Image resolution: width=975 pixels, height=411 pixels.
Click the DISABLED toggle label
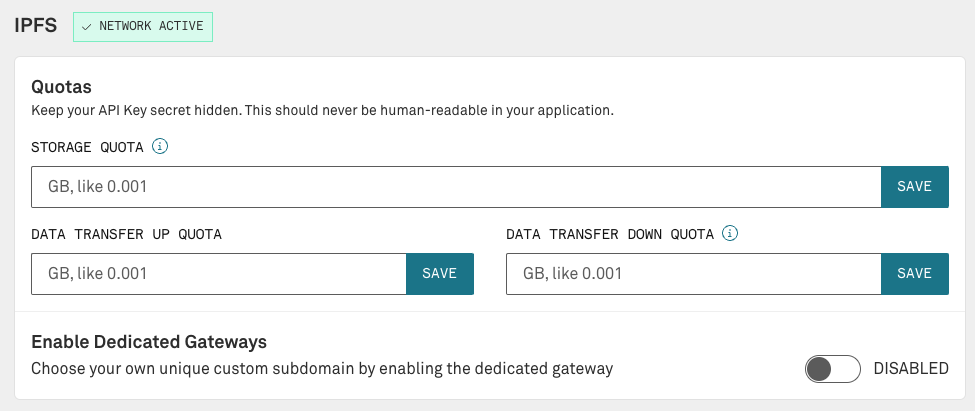911,369
